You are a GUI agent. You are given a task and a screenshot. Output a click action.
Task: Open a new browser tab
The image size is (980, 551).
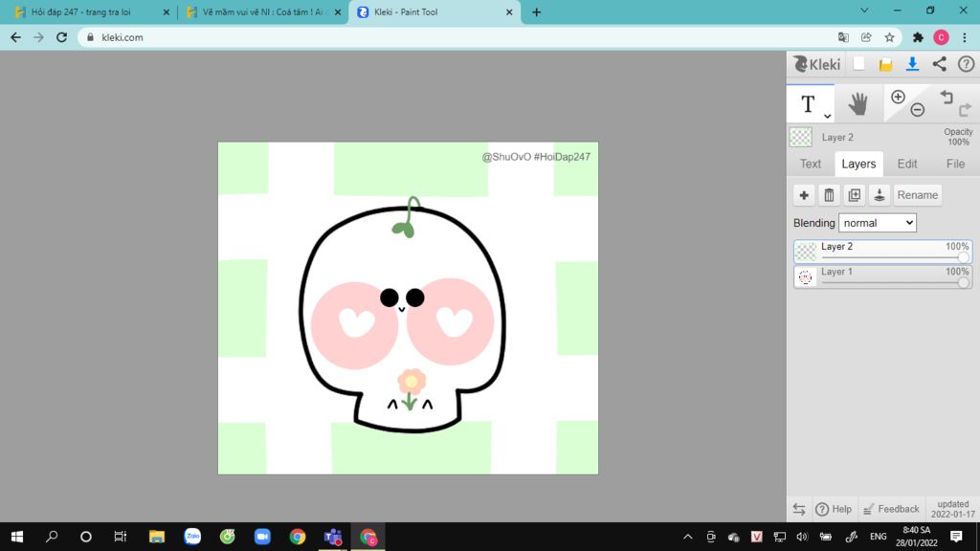point(536,11)
